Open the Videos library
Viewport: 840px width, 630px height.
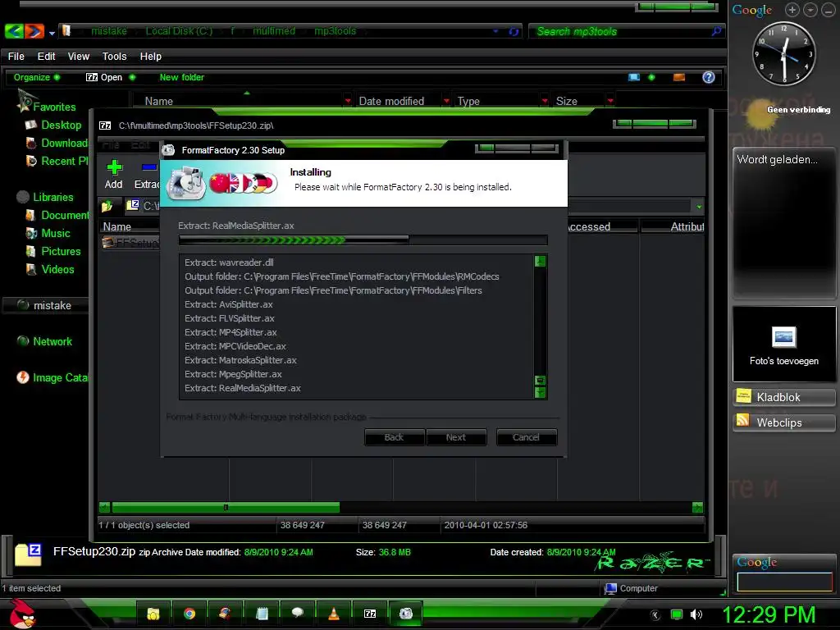57,269
